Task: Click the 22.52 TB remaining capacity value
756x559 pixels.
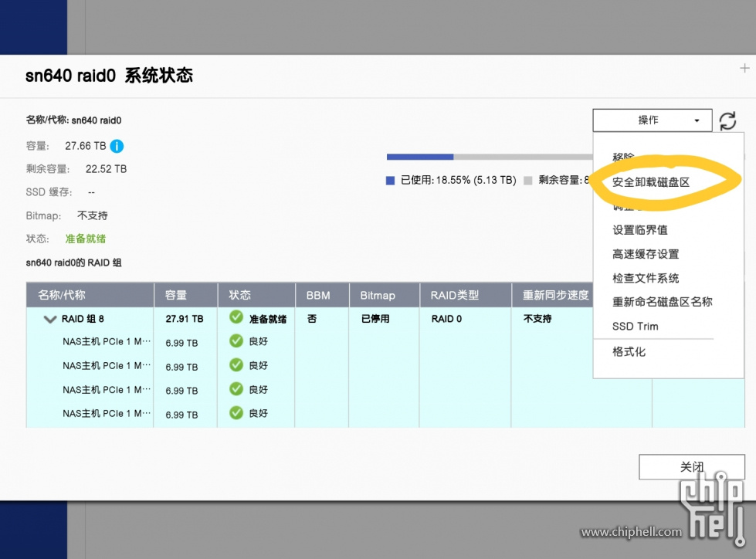Action: (x=106, y=169)
